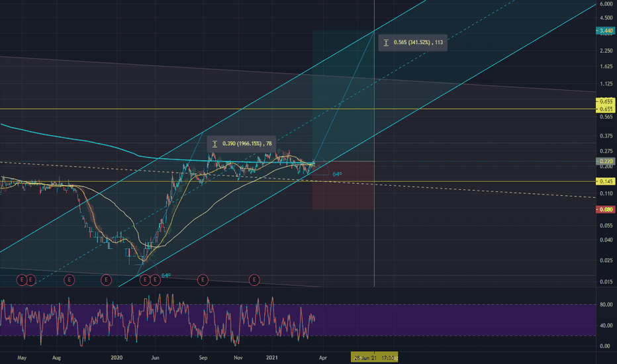Click the 0.025 price axis value
The width and height of the screenshot is (617, 364).
point(606,261)
